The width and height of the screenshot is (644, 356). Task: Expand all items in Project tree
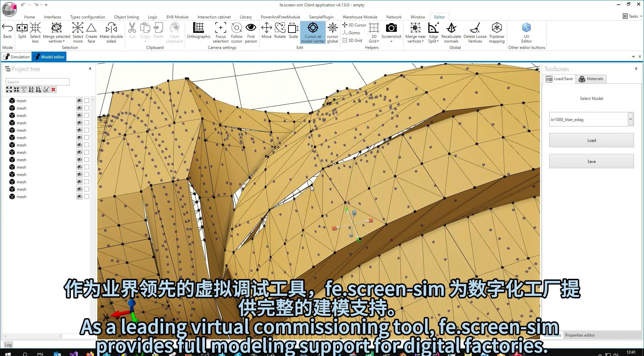click(x=9, y=90)
